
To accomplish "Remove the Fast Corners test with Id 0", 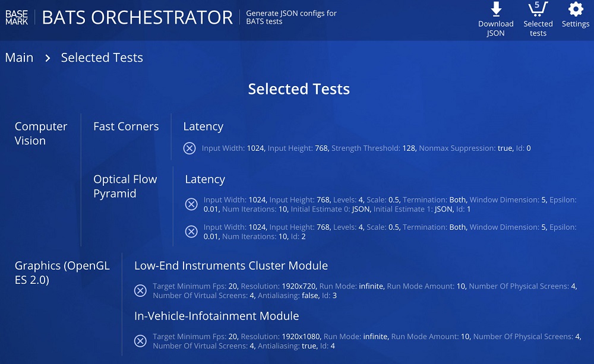I will 189,148.
